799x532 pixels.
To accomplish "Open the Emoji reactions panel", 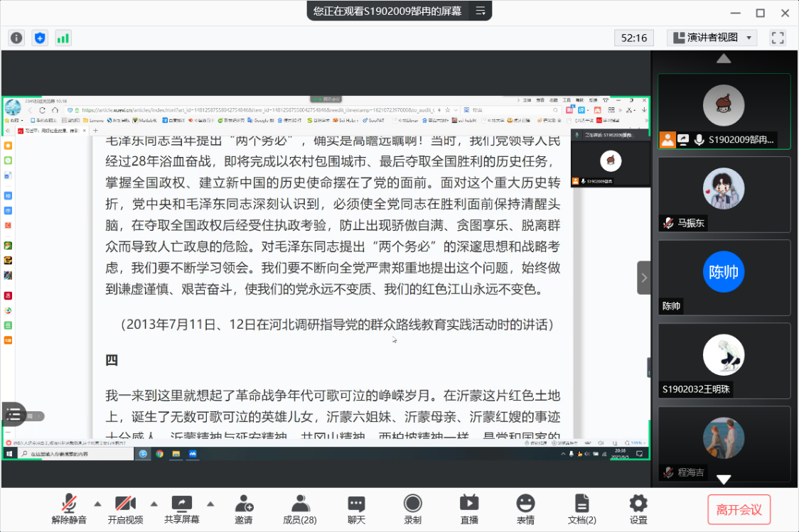I will coord(525,509).
